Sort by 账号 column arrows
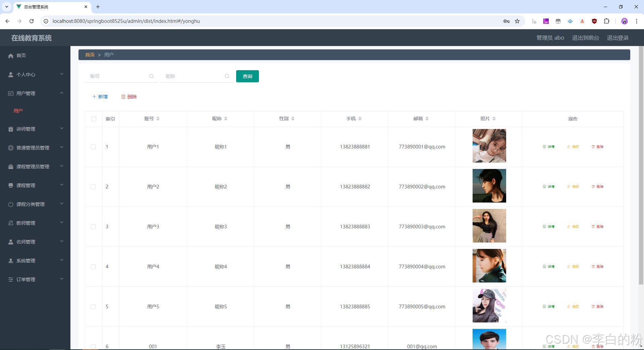 (x=158, y=119)
